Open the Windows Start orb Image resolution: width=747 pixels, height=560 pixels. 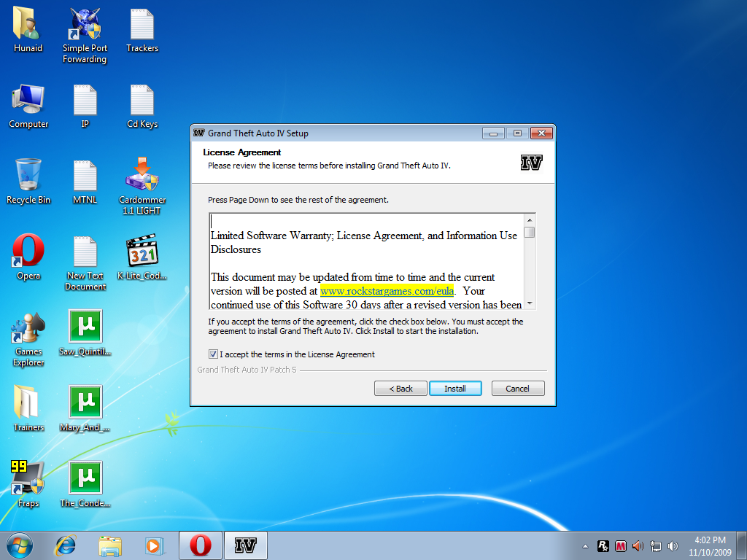tap(20, 545)
